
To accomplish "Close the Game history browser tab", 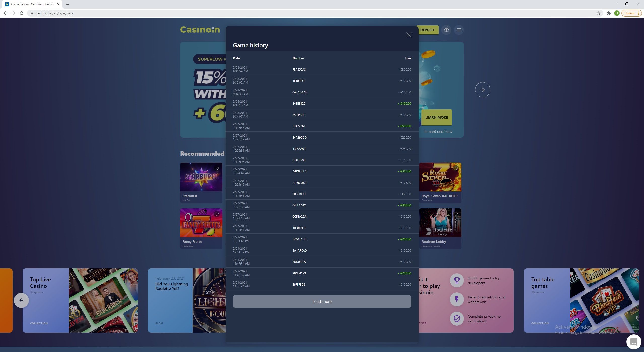I will coord(58,4).
